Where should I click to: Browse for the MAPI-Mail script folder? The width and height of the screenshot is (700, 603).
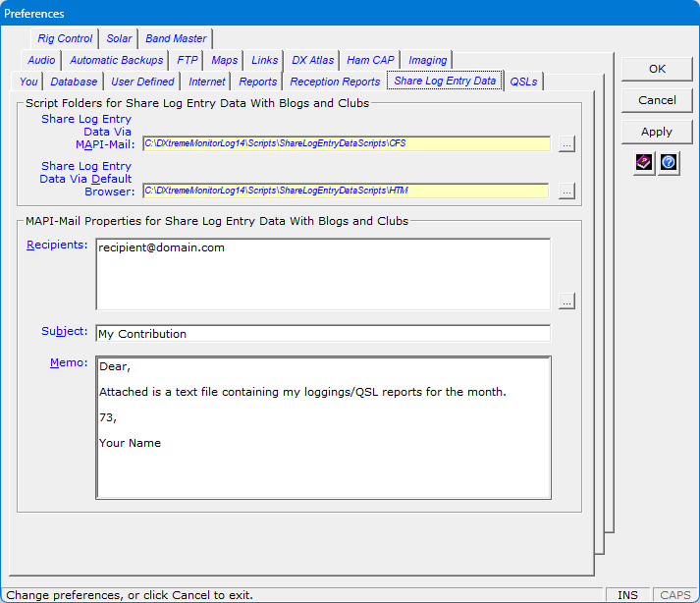coord(566,144)
